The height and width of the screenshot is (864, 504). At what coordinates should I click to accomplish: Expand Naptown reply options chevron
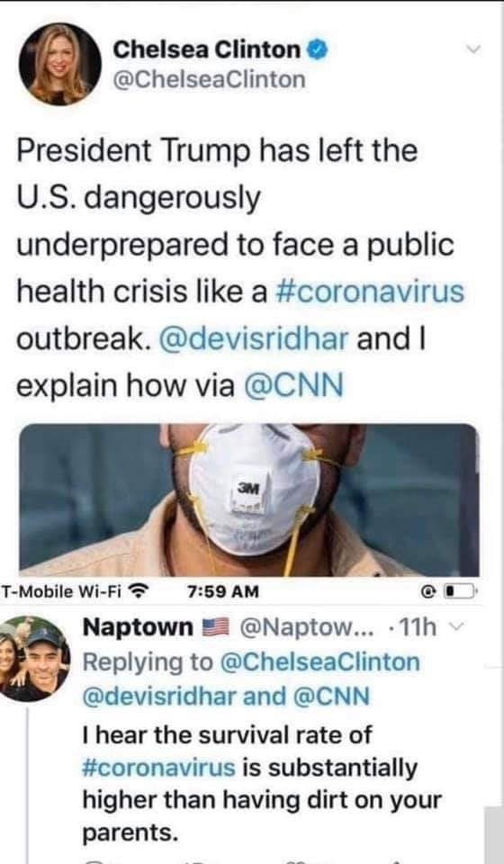tap(453, 627)
